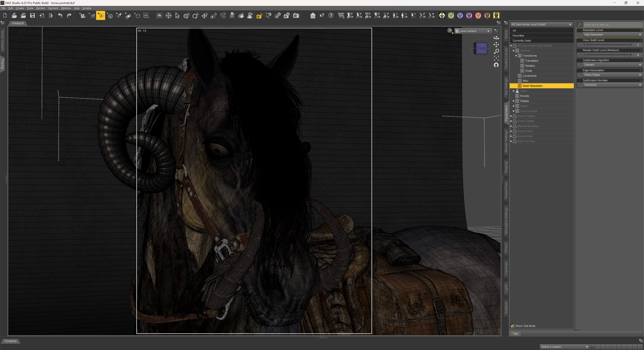Viewport: 644px width, 350px height.
Task: Adjust the Render SubD Level (Minimum) slider
Action: click(x=607, y=55)
